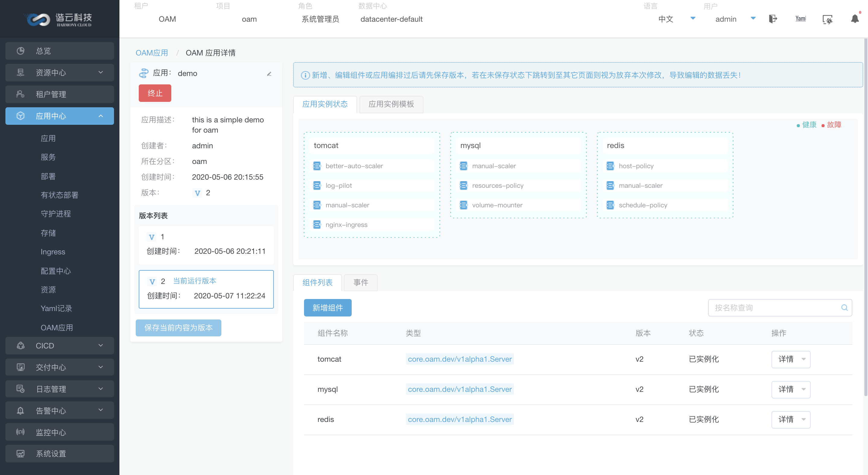868x475 pixels.
Task: Click the 监控中心 sidebar icon
Action: 20,431
